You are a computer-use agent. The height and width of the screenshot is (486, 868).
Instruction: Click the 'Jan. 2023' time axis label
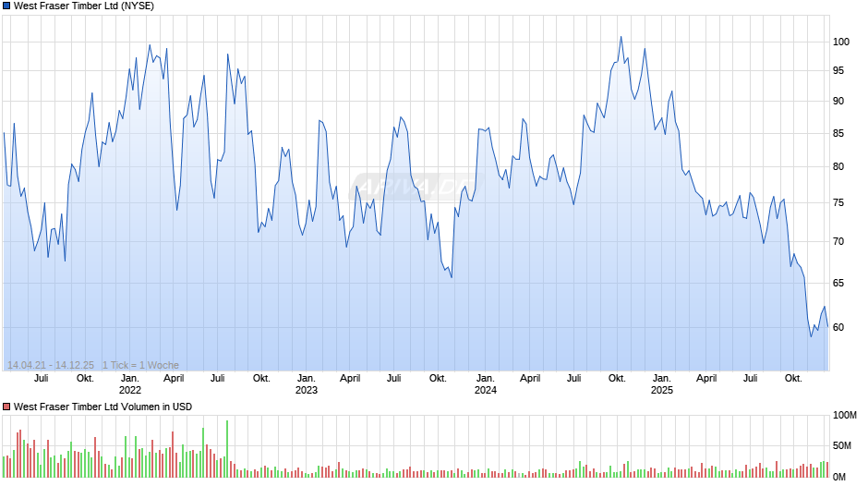pos(307,384)
